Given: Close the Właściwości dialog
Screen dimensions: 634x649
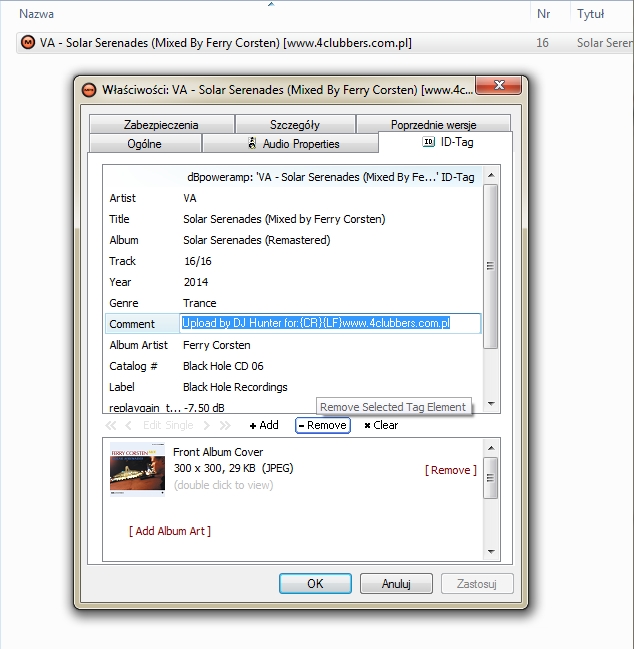Looking at the screenshot, I should coord(499,85).
